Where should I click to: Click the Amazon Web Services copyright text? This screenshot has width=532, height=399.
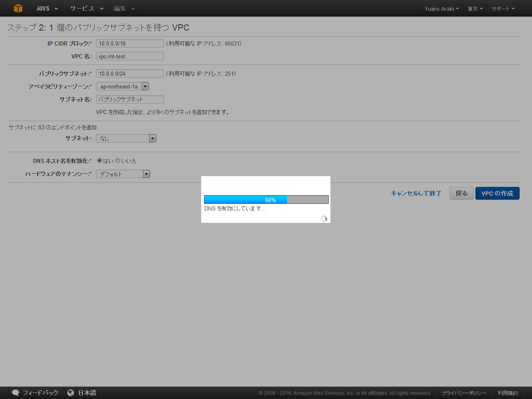click(x=345, y=393)
